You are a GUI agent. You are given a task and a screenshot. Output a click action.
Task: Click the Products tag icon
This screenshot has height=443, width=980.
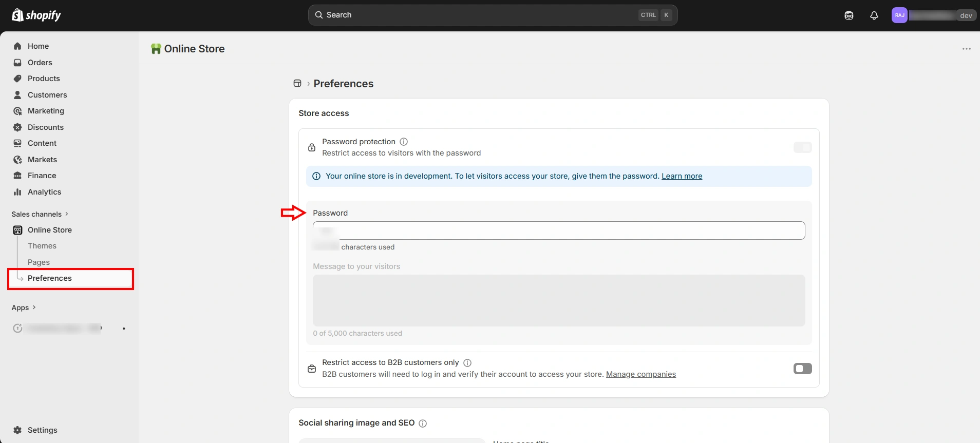click(17, 79)
